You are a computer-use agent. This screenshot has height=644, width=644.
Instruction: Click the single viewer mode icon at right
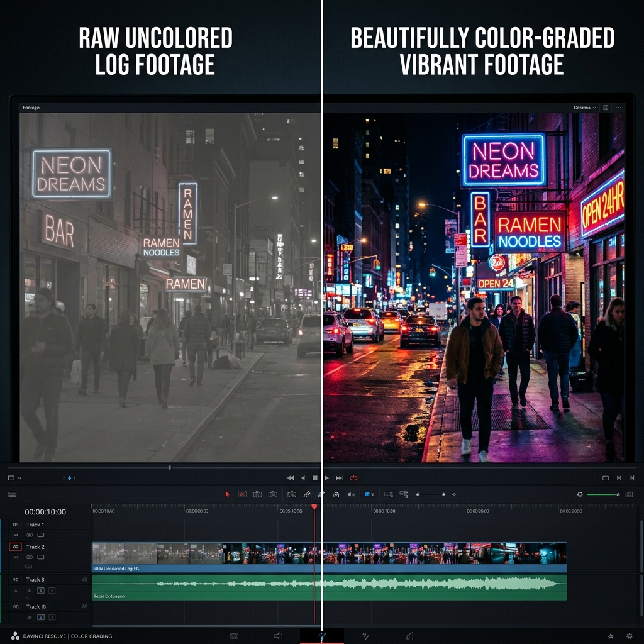coord(606,478)
